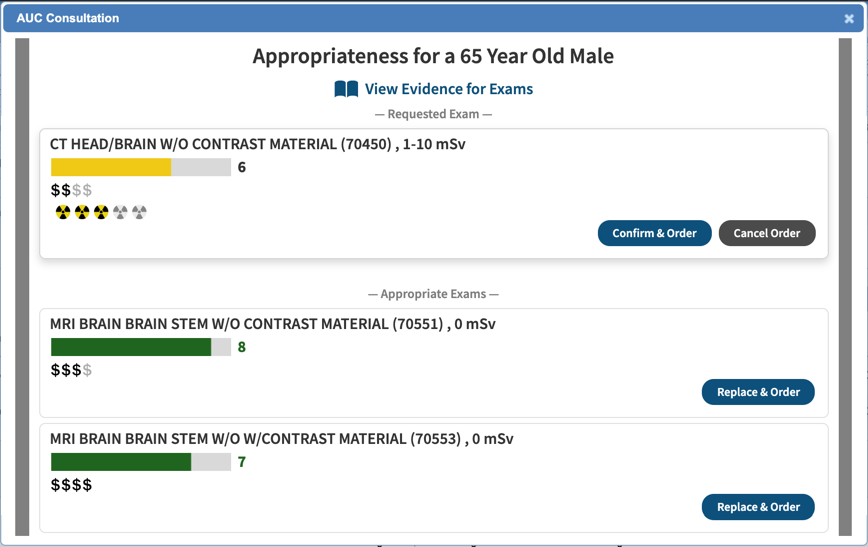Click the first yellow radiation icon

pos(63,212)
